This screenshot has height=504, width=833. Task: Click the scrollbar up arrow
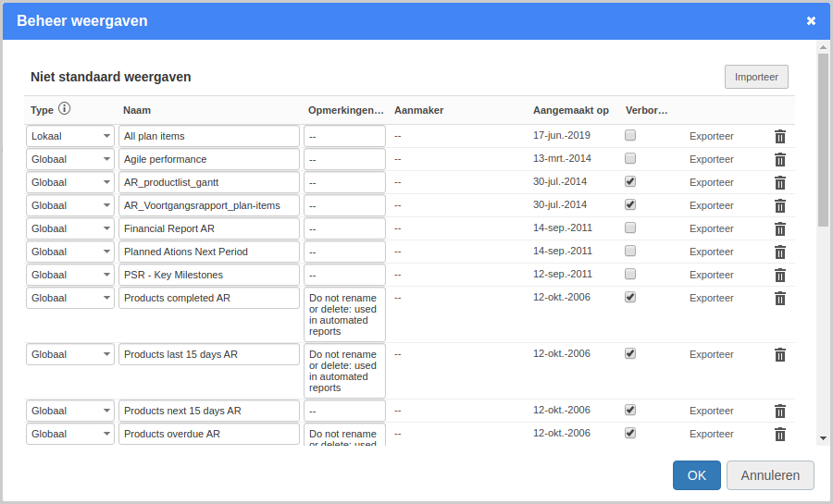(823, 47)
